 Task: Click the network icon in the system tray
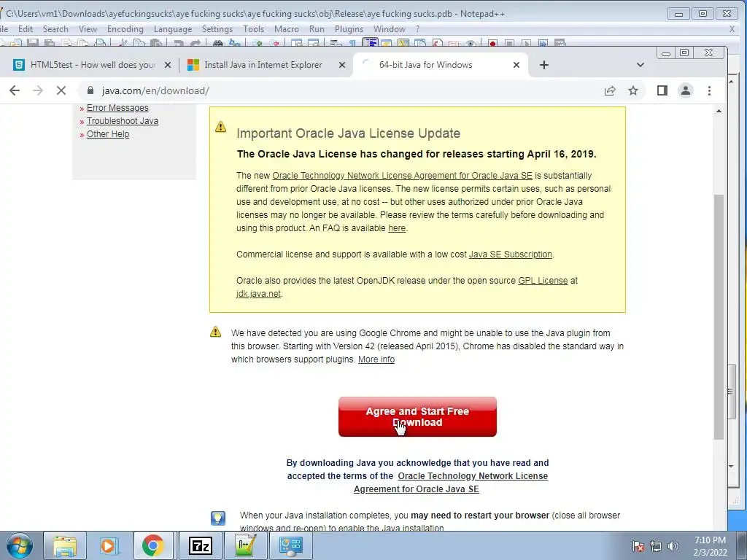[x=656, y=546]
